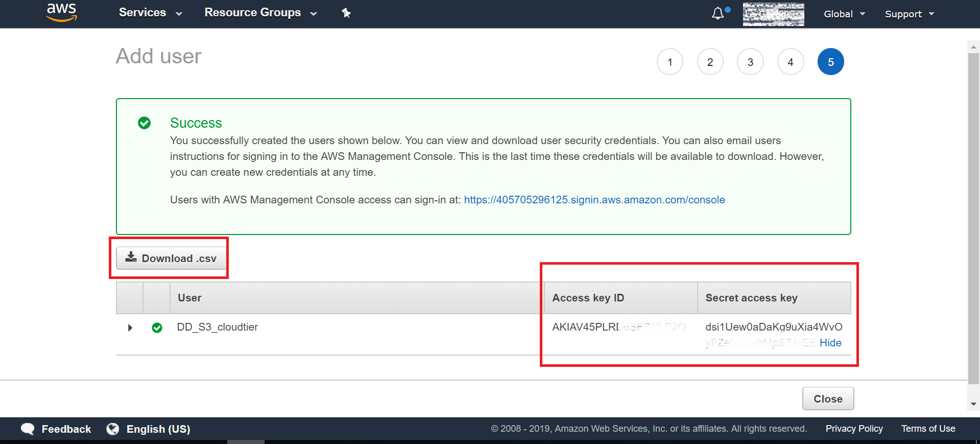The width and height of the screenshot is (980, 444).
Task: Open the Support menu
Action: 909,14
